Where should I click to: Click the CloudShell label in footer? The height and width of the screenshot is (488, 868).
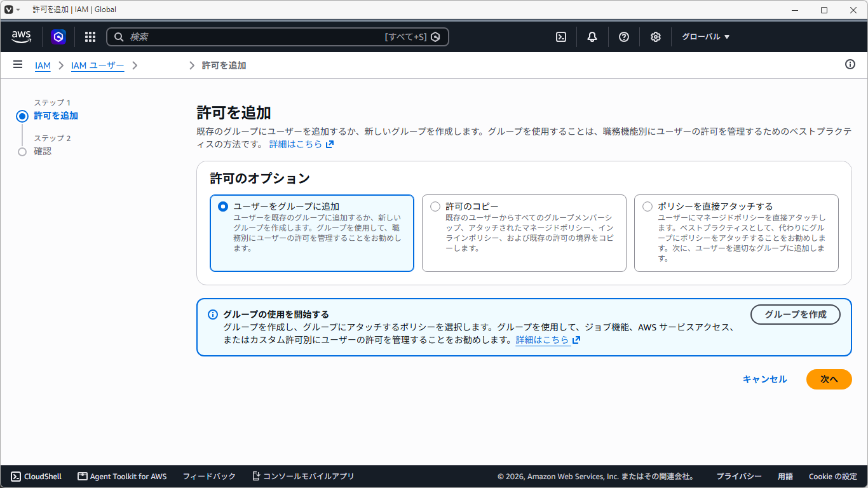pos(43,477)
